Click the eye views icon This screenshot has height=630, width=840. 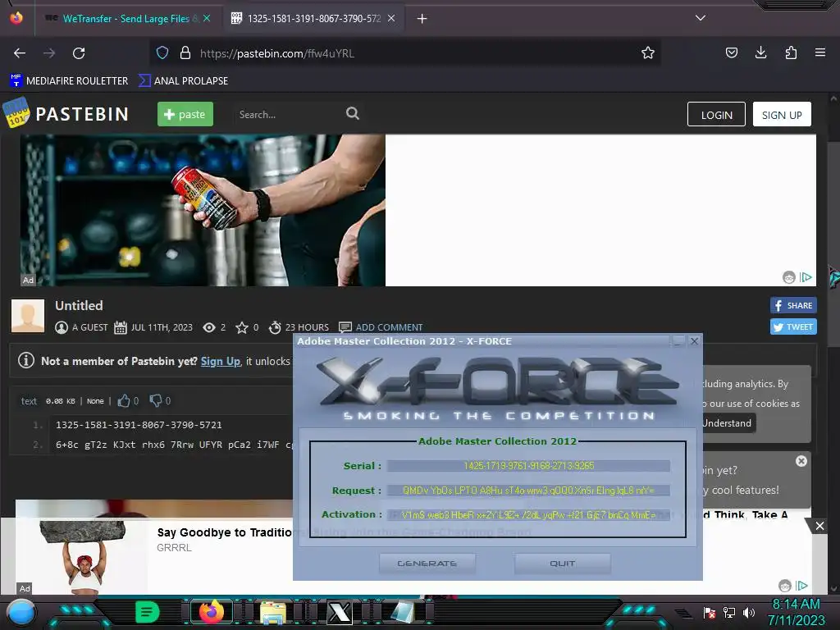[x=209, y=327]
